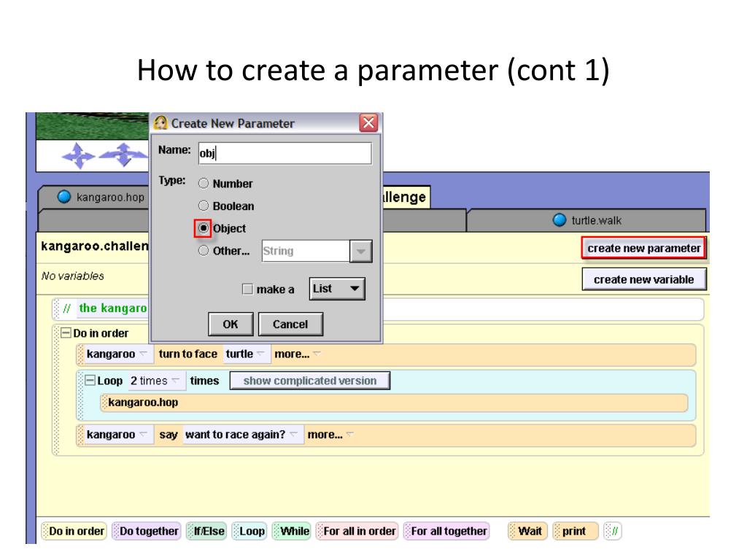Click the If/Else tile

(x=206, y=531)
